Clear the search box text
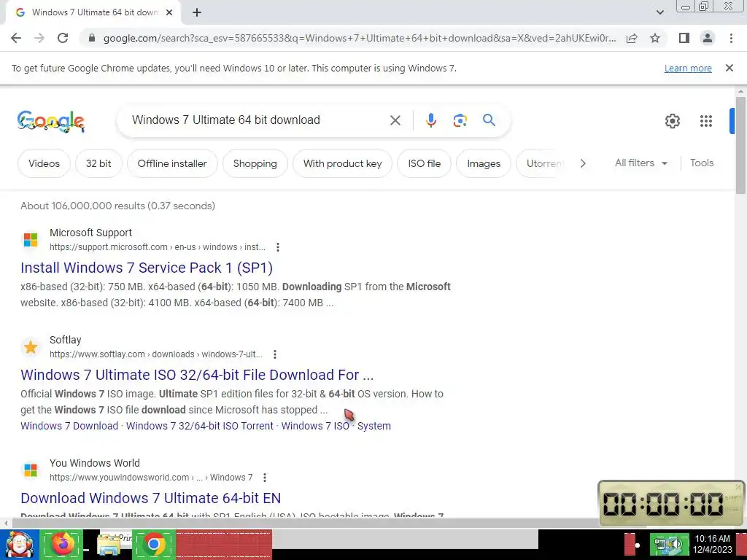Screen dimensions: 747x560 coord(395,120)
